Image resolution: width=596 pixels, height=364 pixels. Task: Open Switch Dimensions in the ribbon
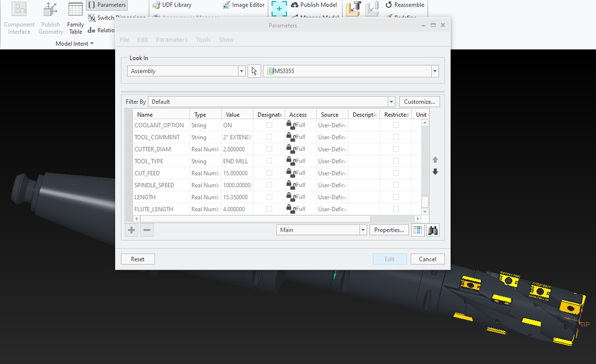tap(116, 17)
